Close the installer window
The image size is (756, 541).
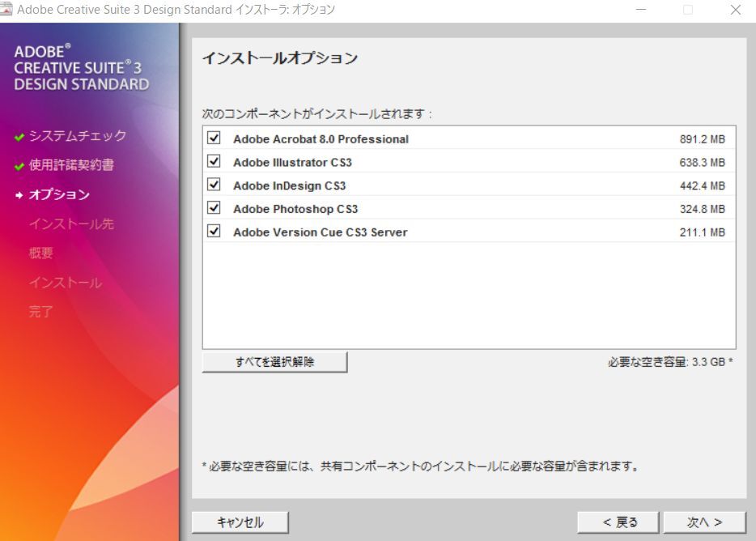(735, 10)
